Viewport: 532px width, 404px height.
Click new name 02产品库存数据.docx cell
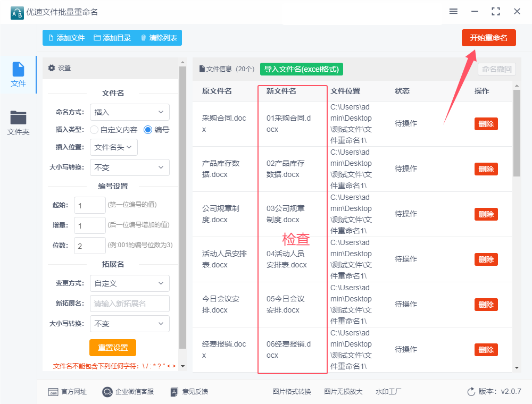tap(286, 169)
